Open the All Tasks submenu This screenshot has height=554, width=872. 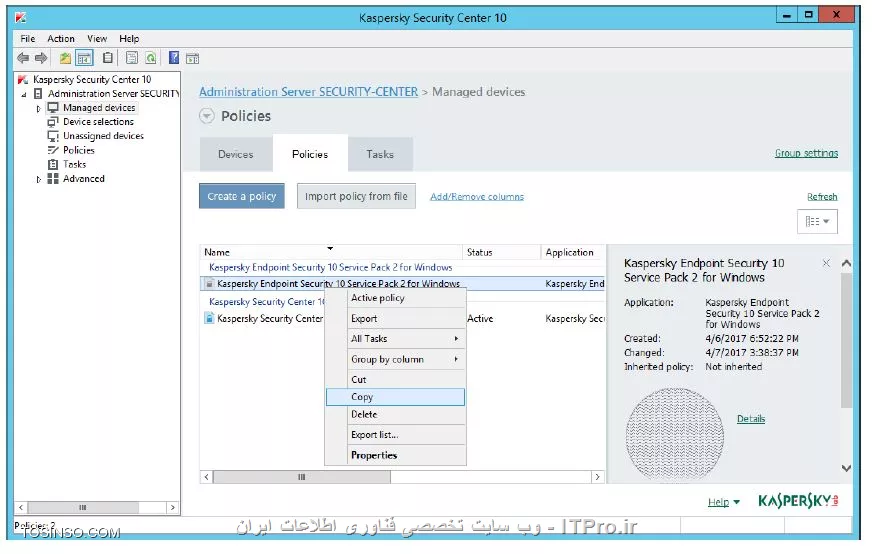[395, 339]
